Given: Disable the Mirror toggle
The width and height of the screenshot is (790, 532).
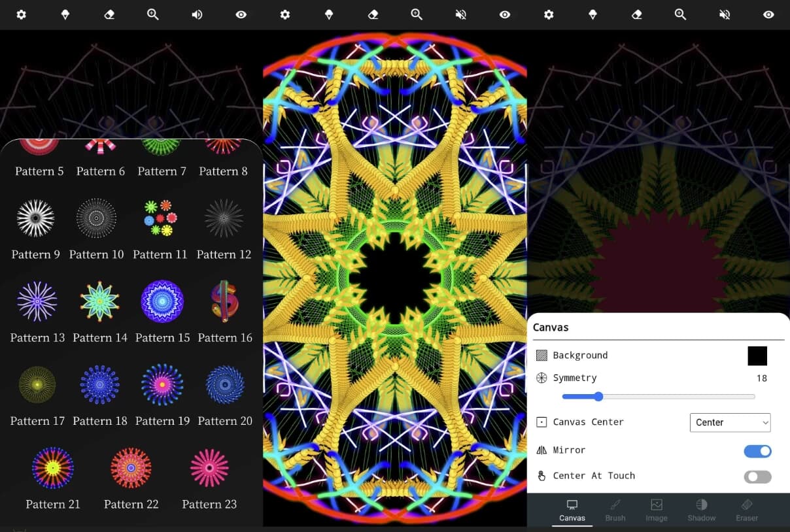Looking at the screenshot, I should (x=757, y=451).
